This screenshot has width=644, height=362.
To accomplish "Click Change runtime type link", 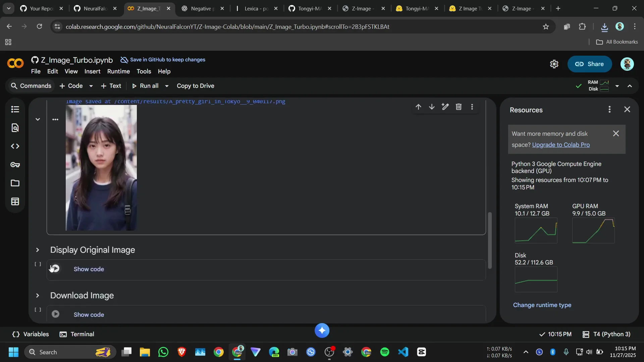I will [x=542, y=305].
